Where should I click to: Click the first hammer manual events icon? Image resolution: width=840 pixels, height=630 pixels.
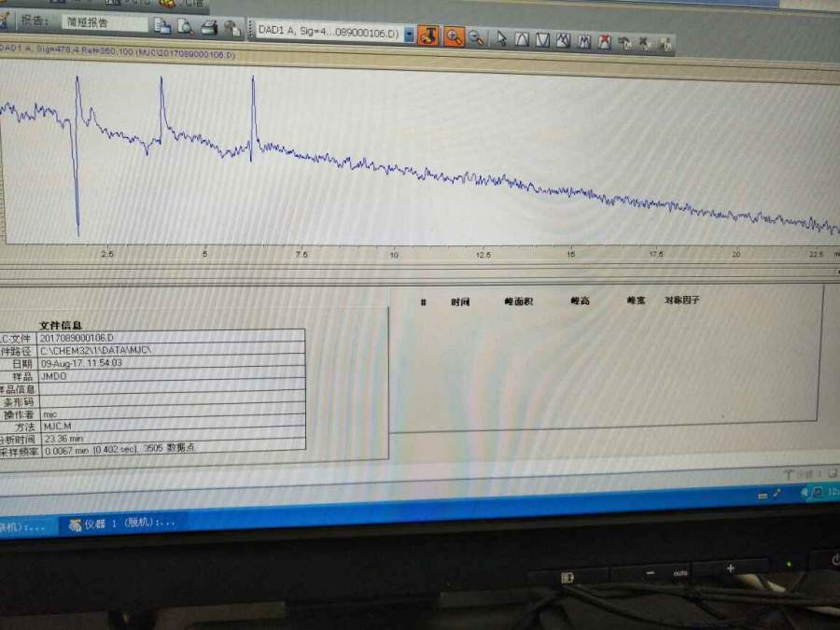pos(624,43)
